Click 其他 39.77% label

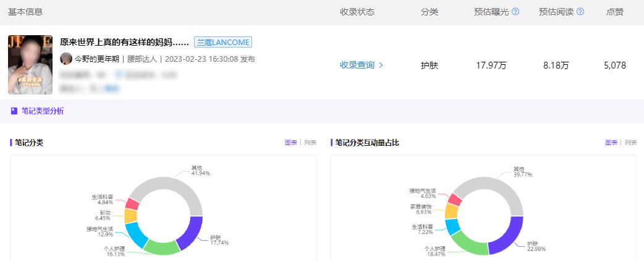[522, 172]
